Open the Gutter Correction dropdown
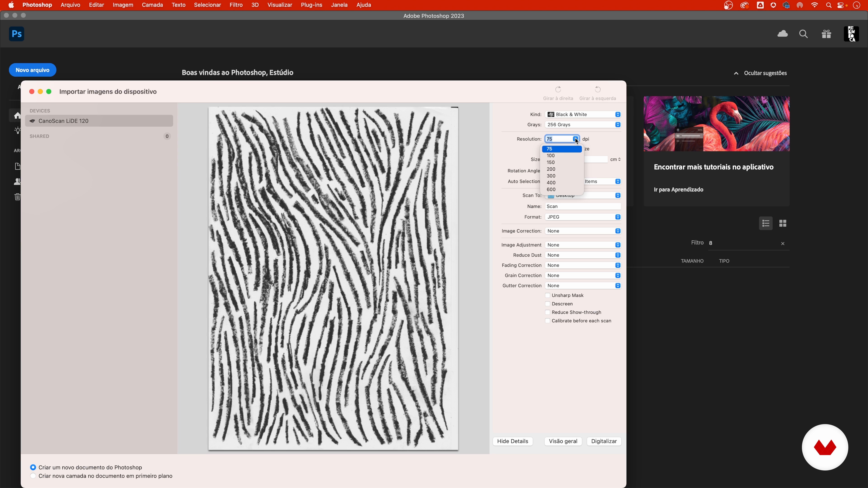The width and height of the screenshot is (868, 488). tap(583, 286)
